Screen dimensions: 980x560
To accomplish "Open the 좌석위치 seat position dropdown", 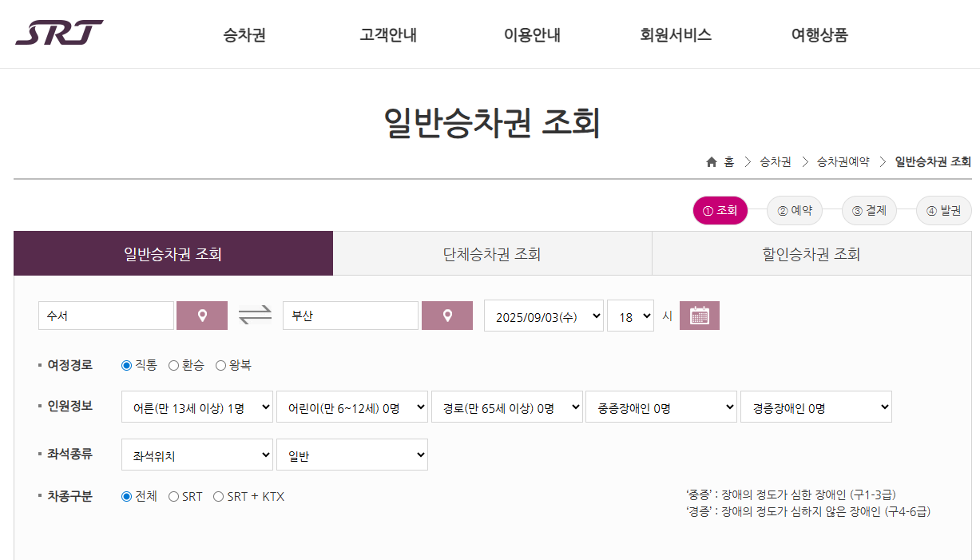I will pos(196,454).
